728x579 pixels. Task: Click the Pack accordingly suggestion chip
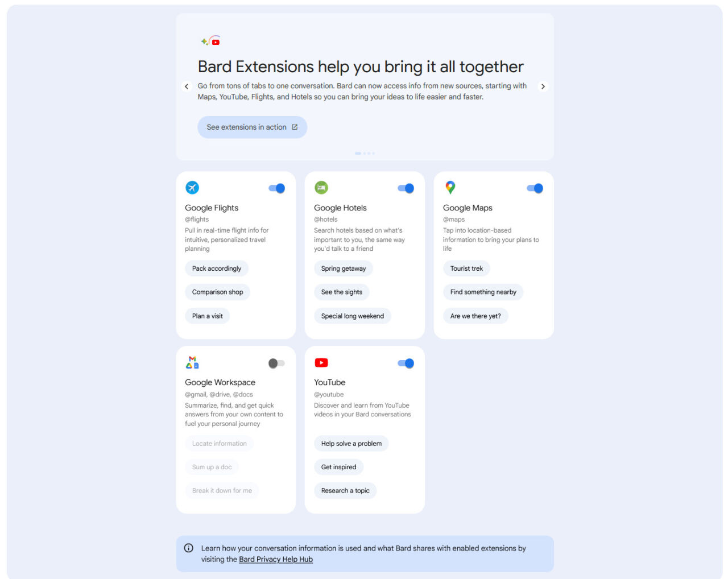point(217,268)
